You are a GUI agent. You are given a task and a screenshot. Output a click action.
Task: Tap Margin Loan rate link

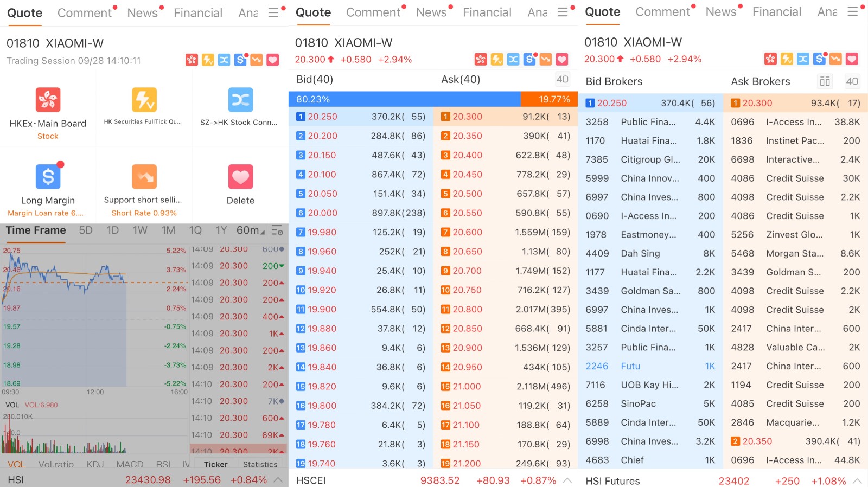[x=46, y=213]
